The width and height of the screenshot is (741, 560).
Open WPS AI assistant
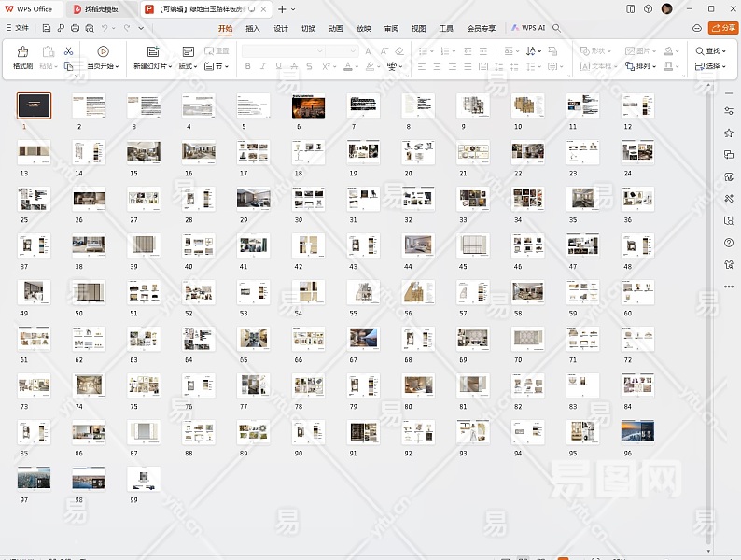click(528, 28)
